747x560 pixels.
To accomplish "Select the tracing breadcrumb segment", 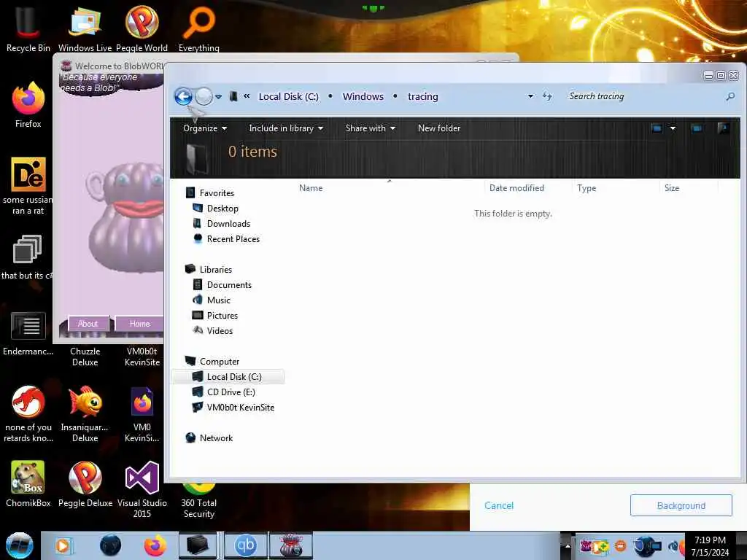I will (423, 97).
